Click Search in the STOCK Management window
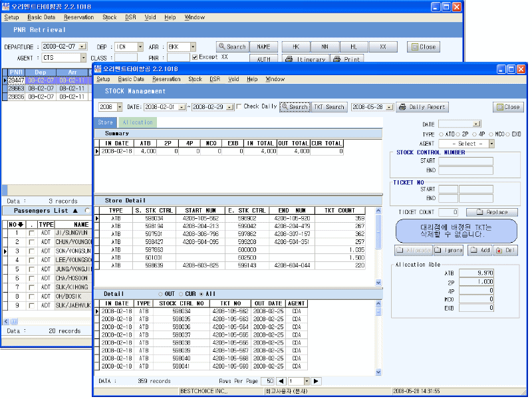532x399 pixels. pos(295,107)
